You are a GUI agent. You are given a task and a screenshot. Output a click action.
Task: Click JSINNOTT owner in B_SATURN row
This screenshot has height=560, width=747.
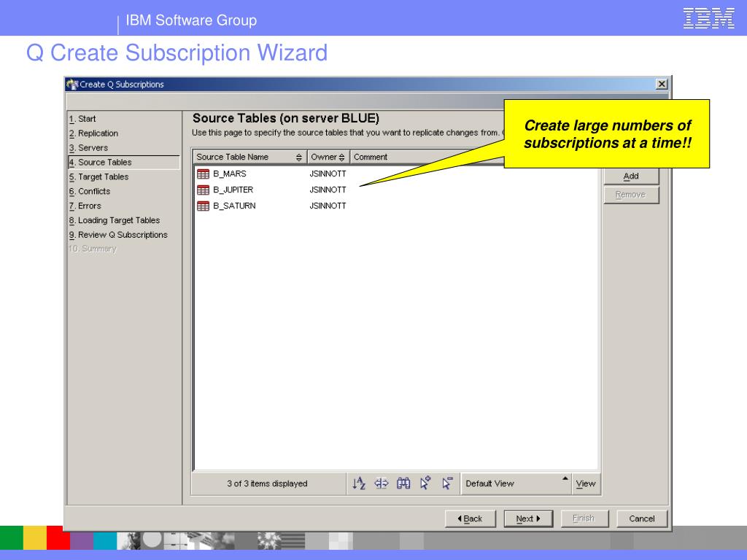(x=328, y=206)
